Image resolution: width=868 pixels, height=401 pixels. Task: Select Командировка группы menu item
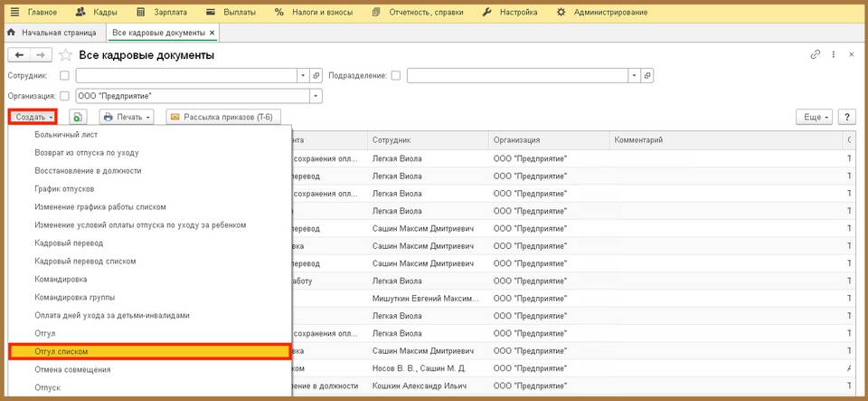pyautogui.click(x=149, y=297)
